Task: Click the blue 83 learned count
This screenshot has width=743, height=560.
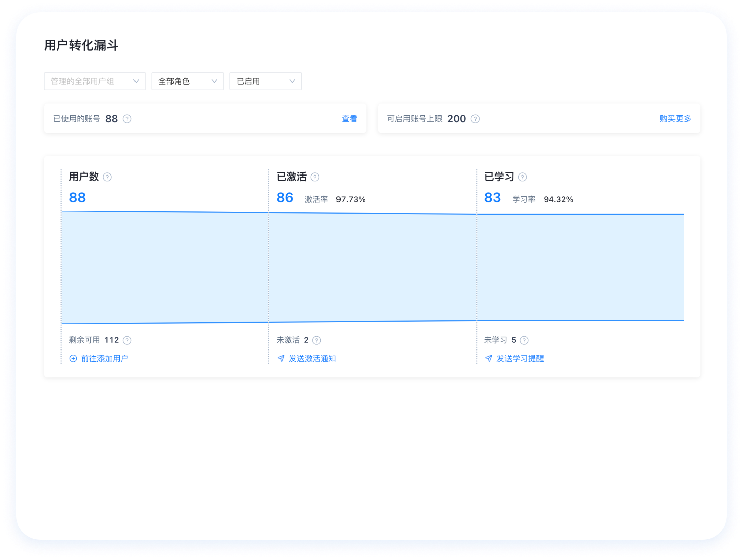Action: (x=492, y=197)
